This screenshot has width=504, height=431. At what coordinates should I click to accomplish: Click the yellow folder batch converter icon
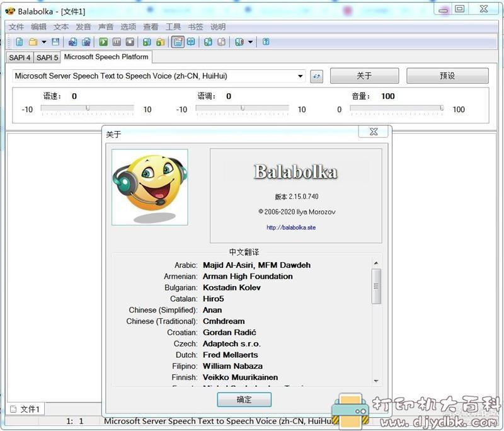(161, 42)
